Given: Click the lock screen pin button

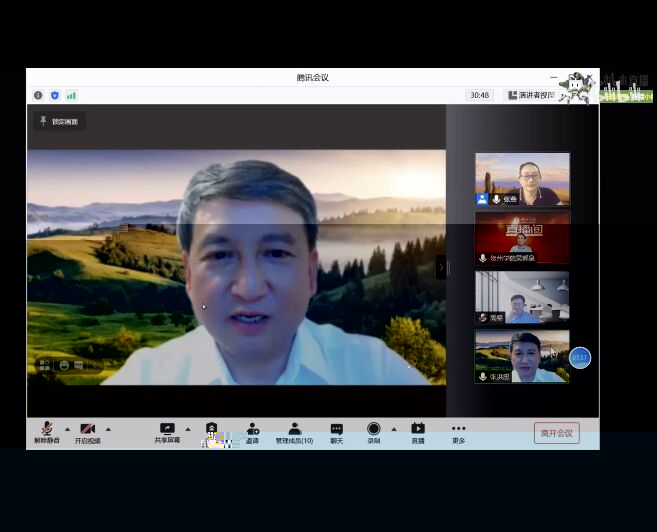Looking at the screenshot, I should pos(59,121).
